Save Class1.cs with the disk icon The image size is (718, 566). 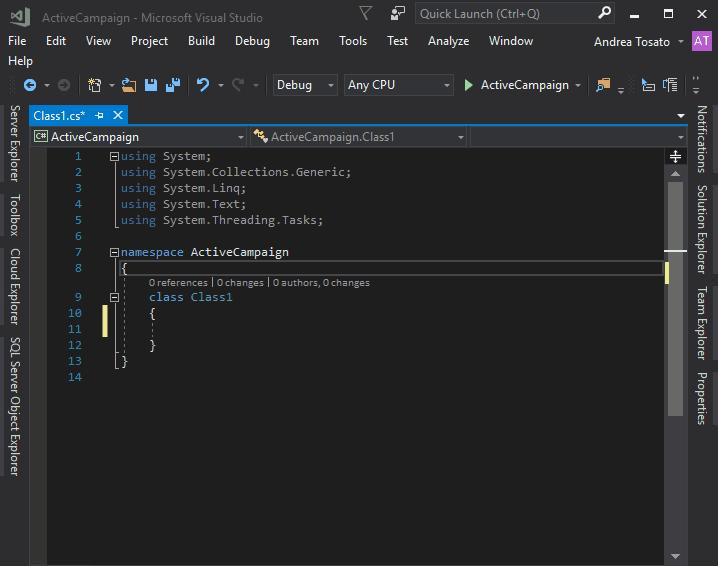151,85
